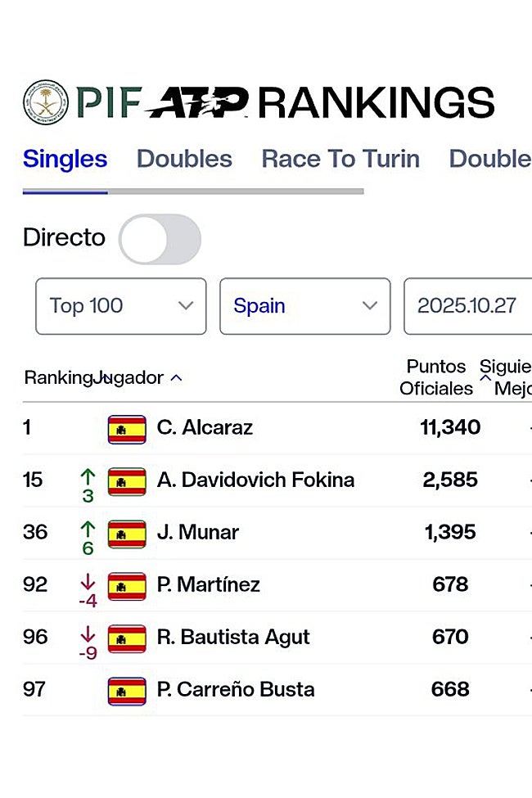
Task: Open P. Carreño Busta player link
Action: tap(236, 690)
